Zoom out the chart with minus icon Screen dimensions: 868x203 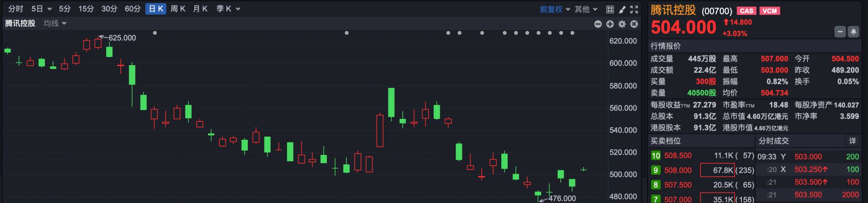tap(598, 24)
